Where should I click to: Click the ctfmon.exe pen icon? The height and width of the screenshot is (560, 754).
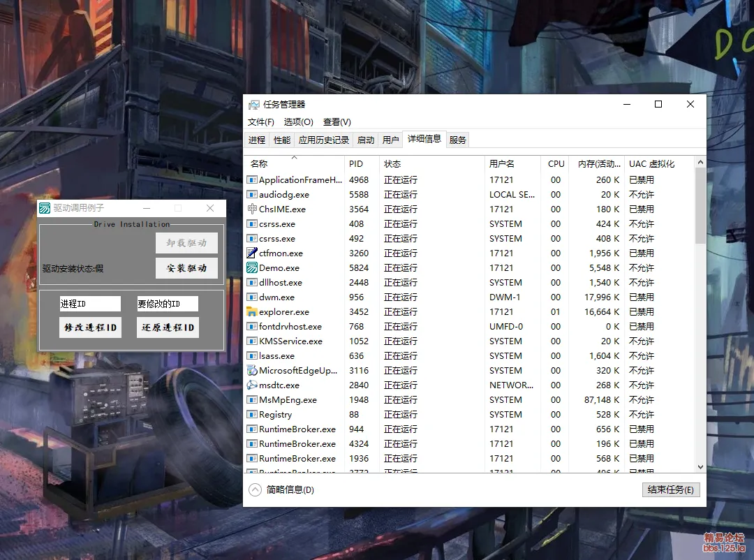[x=252, y=253]
